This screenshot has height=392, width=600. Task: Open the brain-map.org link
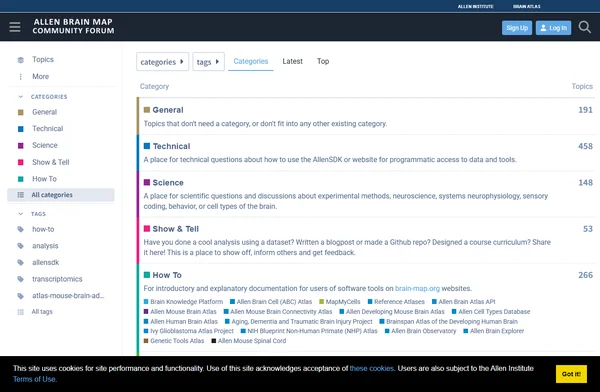[x=417, y=288]
